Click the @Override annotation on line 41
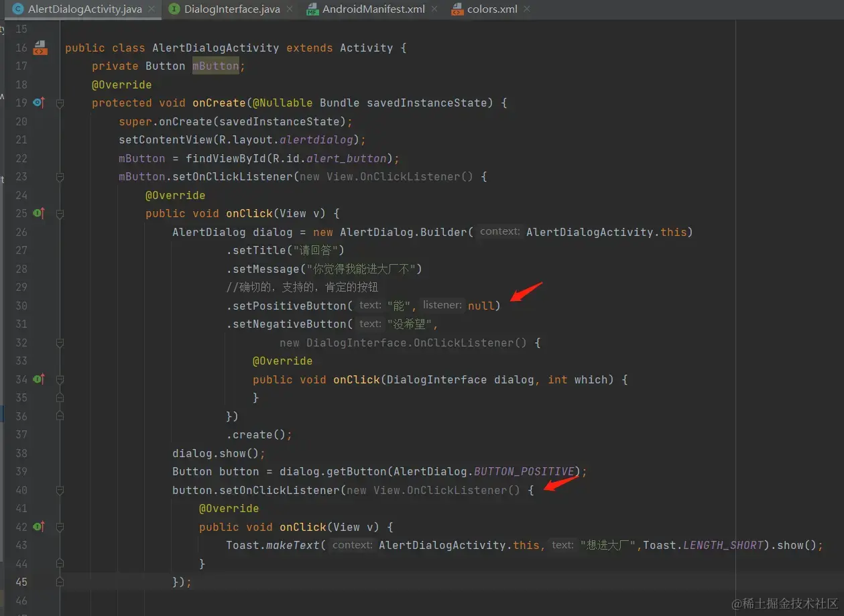Image resolution: width=844 pixels, height=616 pixels. [x=229, y=508]
